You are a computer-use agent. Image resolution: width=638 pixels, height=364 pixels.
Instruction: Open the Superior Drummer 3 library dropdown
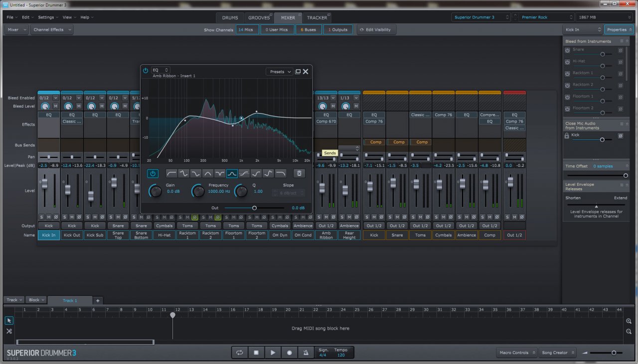click(481, 17)
